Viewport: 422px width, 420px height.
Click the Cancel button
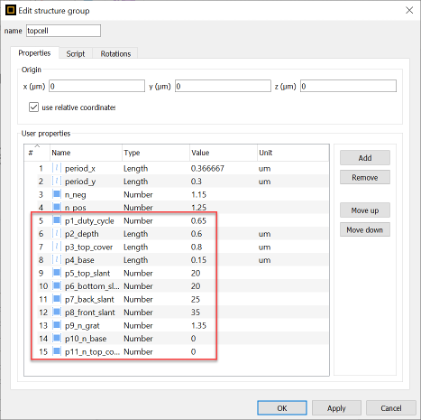coord(391,408)
